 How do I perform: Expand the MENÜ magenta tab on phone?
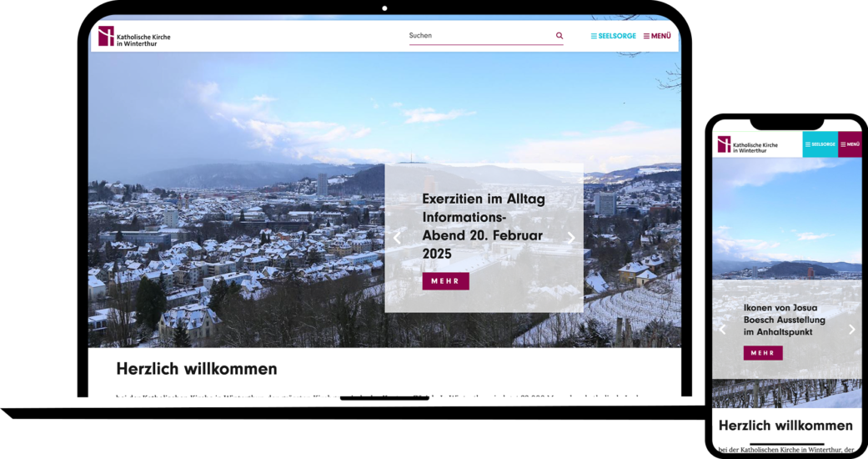coord(850,144)
